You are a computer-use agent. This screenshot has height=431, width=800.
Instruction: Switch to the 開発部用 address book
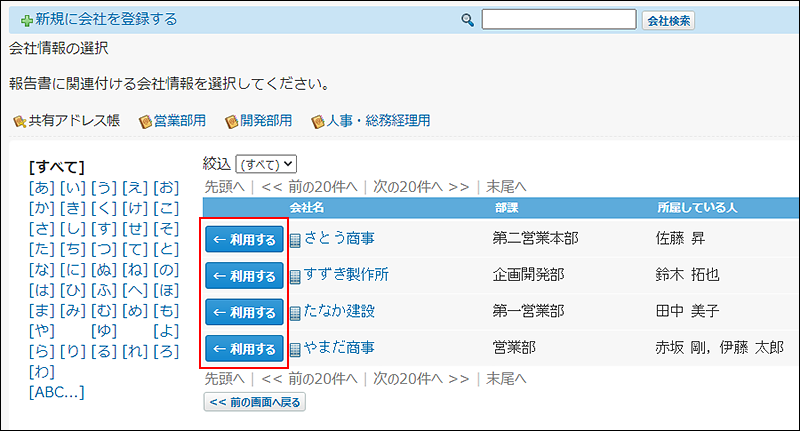coord(266,121)
